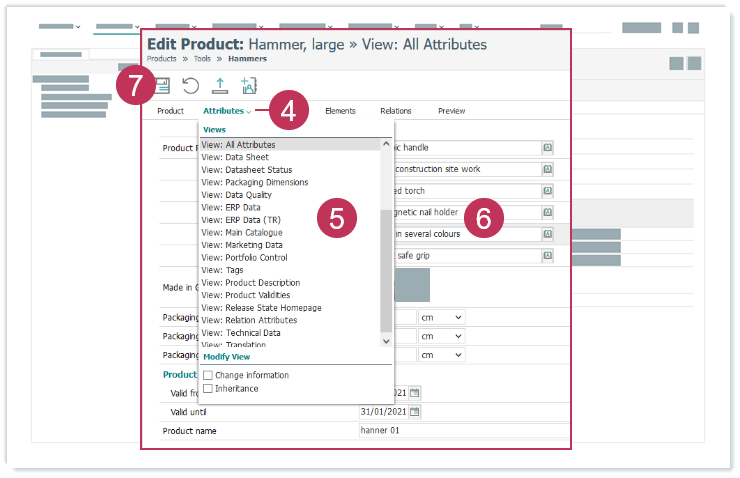Image resolution: width=740 pixels, height=478 pixels.
Task: Select View: Data Sheet from list
Action: click(x=235, y=157)
